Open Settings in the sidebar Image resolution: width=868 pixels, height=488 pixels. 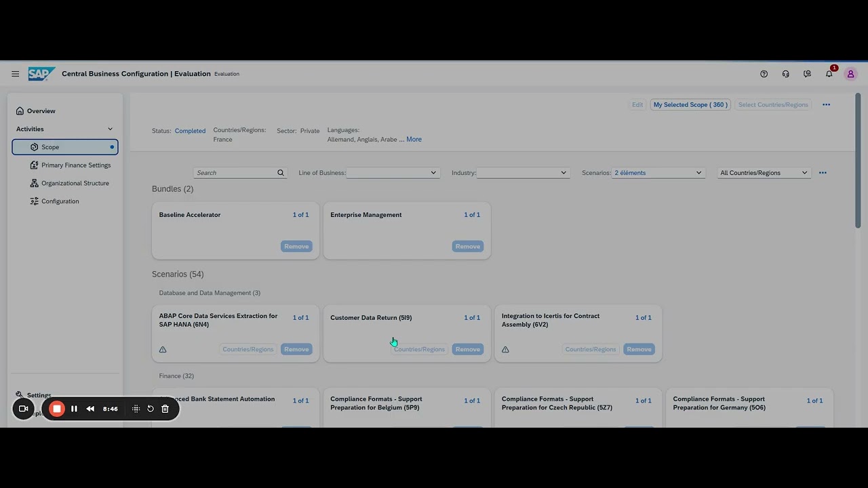pyautogui.click(x=39, y=395)
